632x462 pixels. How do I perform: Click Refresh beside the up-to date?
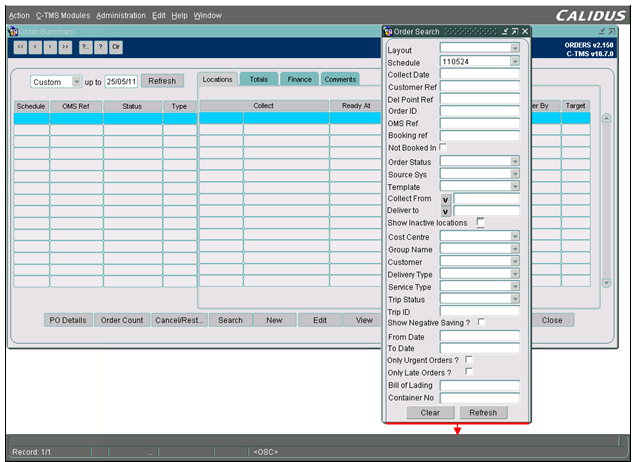coord(162,81)
